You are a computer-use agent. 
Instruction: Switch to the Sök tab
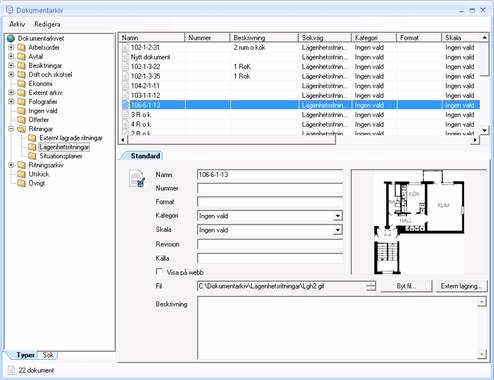(x=48, y=355)
